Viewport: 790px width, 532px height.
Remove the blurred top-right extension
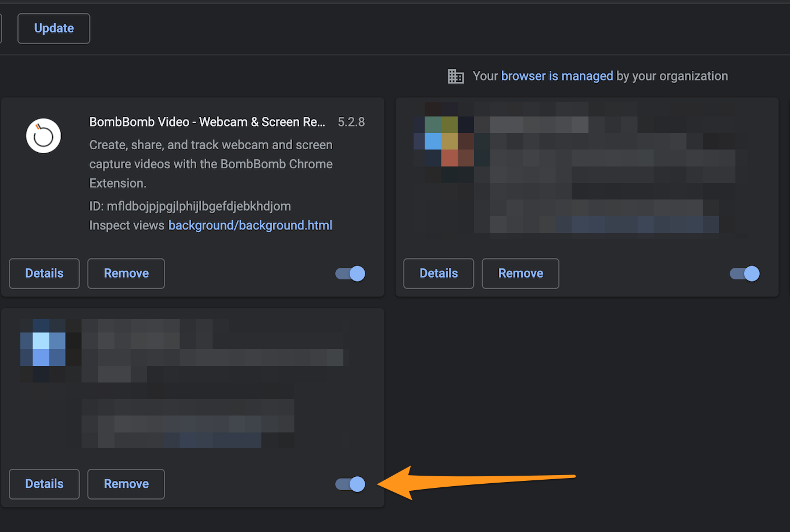pos(520,274)
